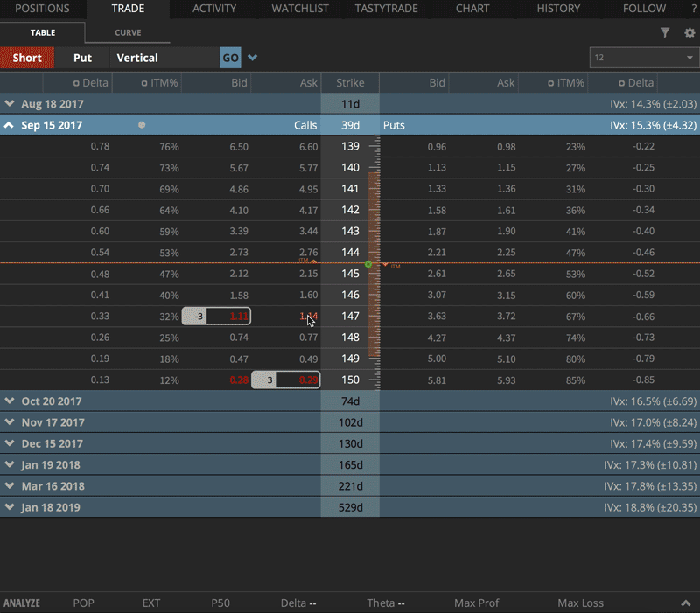Image resolution: width=700 pixels, height=613 pixels.
Task: Open the WATCHLIST tab
Action: click(x=299, y=9)
